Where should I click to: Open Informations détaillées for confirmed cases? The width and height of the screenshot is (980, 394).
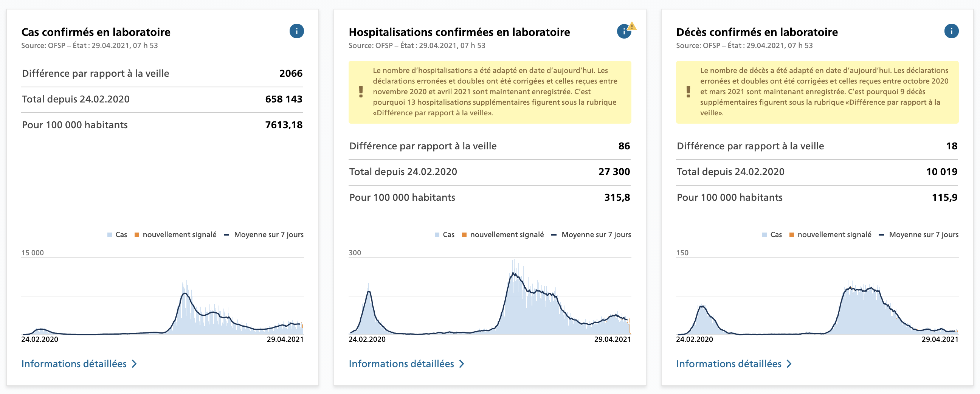point(74,364)
